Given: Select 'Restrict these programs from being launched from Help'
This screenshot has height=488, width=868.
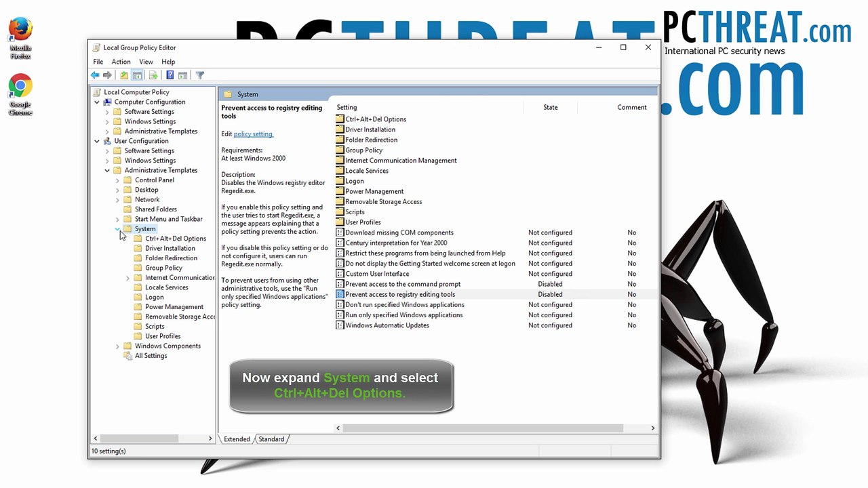Looking at the screenshot, I should 496,253.
